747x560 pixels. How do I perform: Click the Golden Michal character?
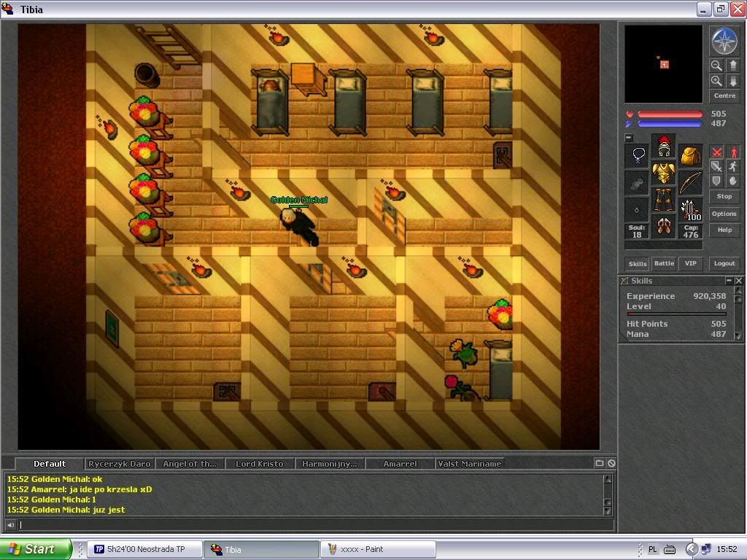299,226
